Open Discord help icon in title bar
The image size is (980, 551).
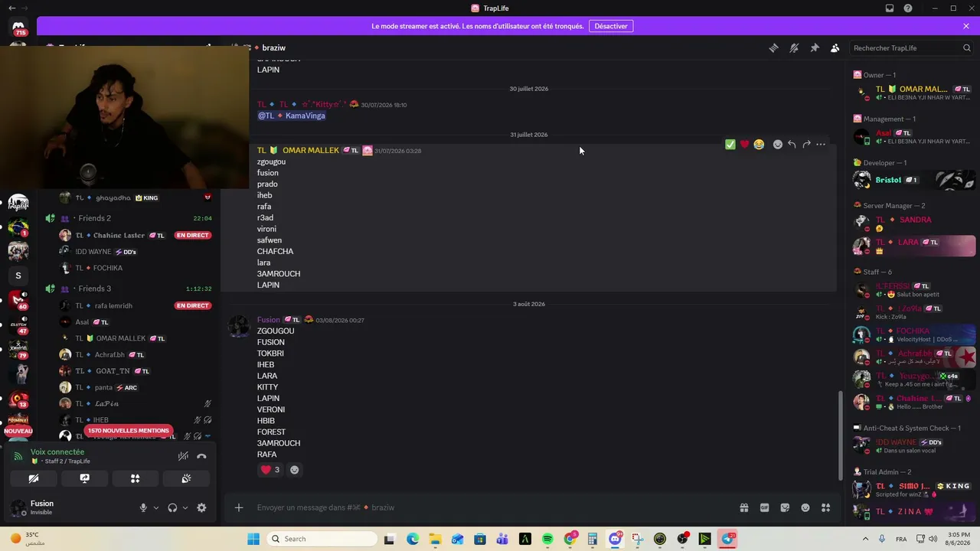tap(908, 8)
